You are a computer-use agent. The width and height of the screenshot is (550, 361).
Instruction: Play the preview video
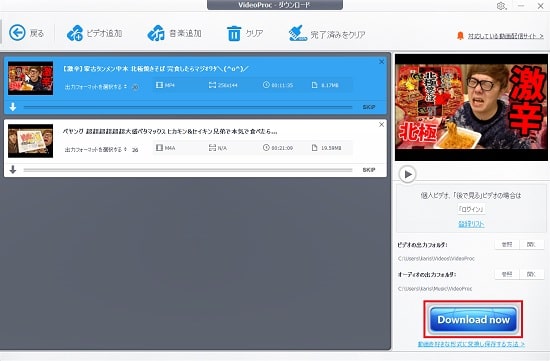pos(408,174)
